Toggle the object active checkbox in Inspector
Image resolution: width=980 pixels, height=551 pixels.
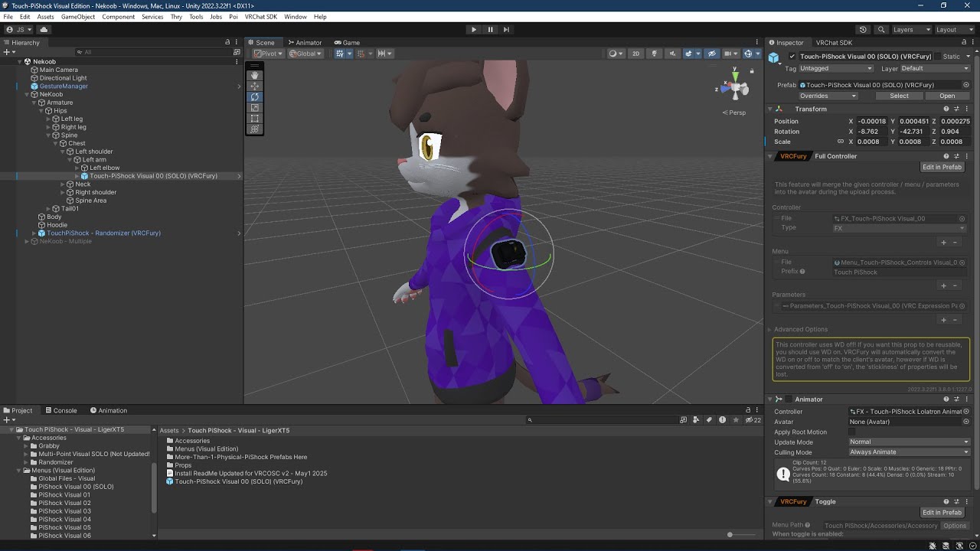[x=792, y=57]
